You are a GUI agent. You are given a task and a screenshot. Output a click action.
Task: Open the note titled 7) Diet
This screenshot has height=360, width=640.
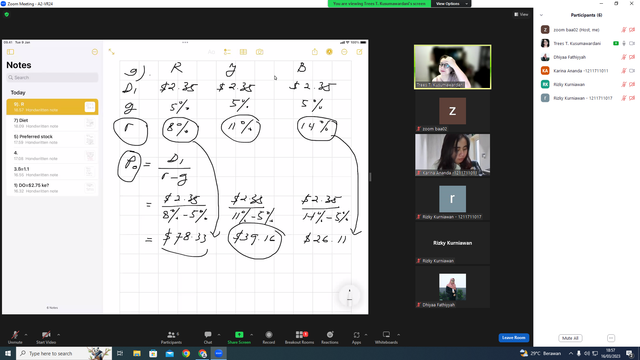coord(52,123)
